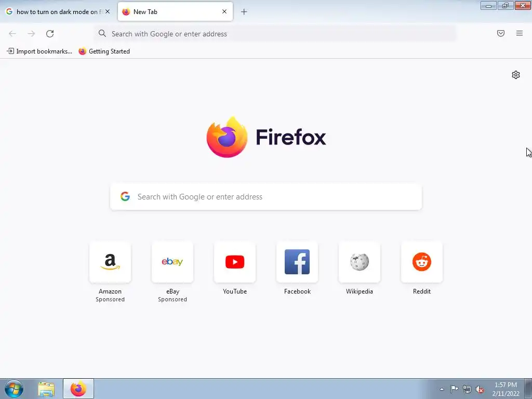Open the Windows Start menu
This screenshot has width=532, height=399.
coord(14,389)
